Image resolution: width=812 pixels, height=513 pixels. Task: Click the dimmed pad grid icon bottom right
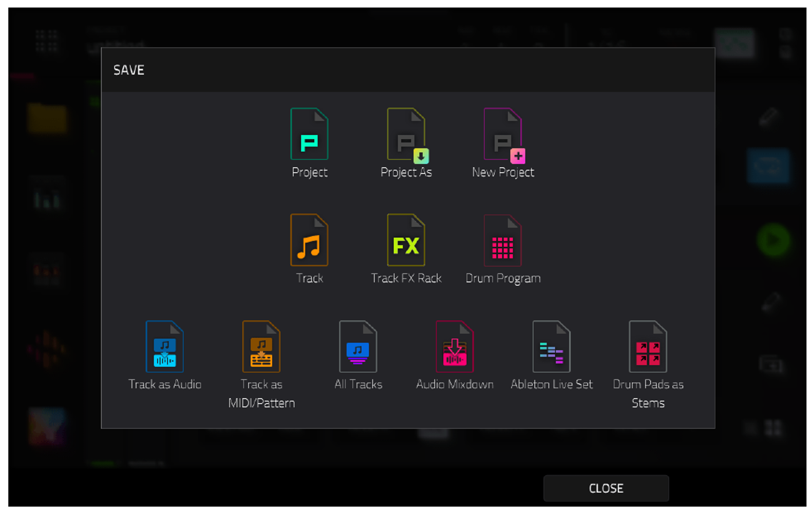773,428
